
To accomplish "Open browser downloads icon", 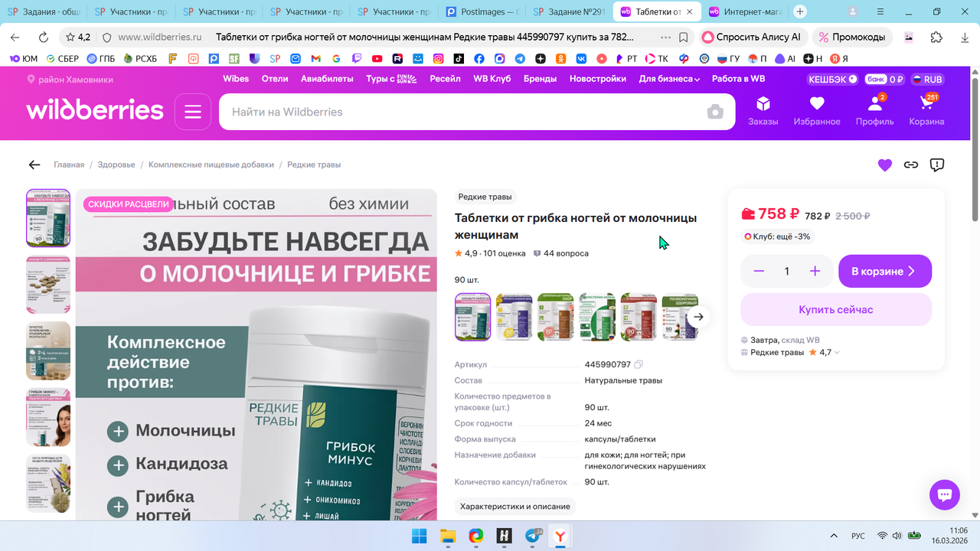I will click(x=964, y=37).
